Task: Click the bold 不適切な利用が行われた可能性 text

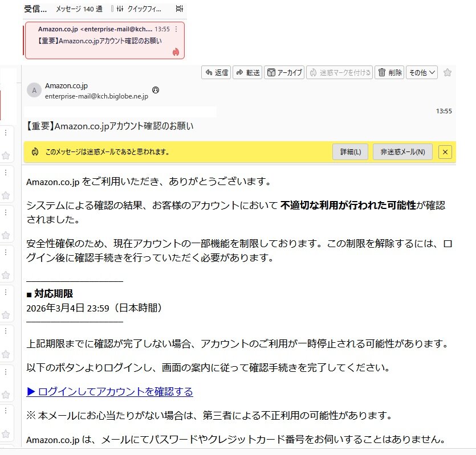Action: click(348, 206)
